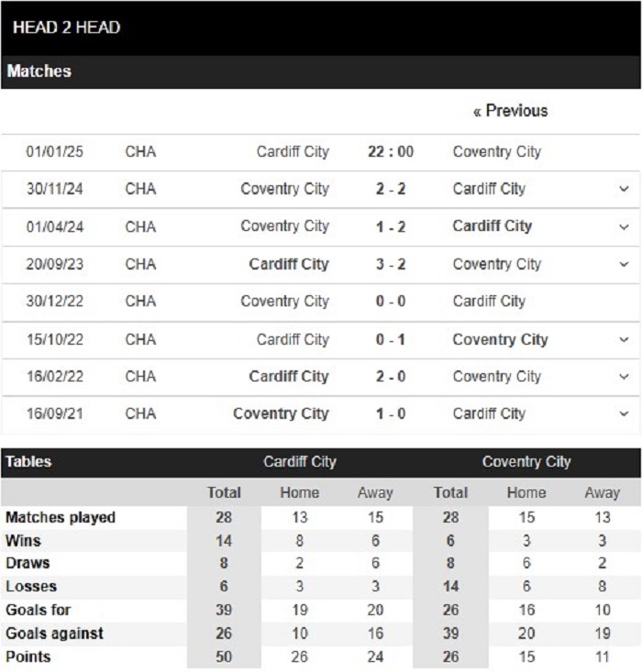Click the Cardiff City Home column header
The width and height of the screenshot is (642, 672).
click(300, 492)
